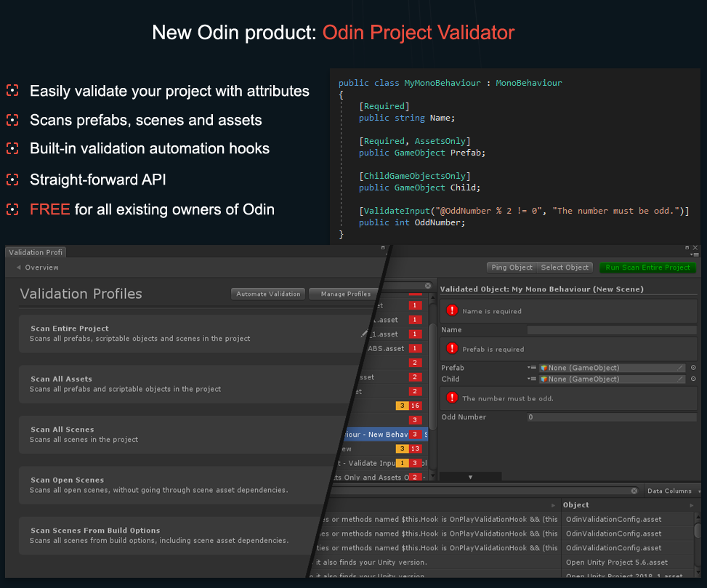
Task: Click the down arrow of the validation results list scrollbar
Action: (x=432, y=476)
